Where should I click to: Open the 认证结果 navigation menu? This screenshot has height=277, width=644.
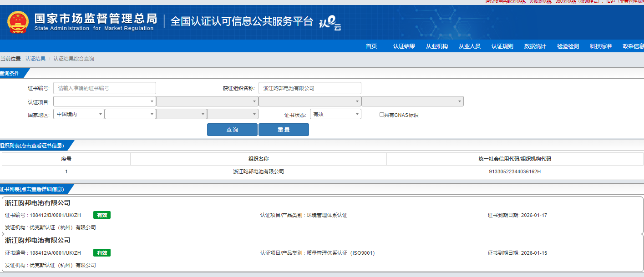click(404, 46)
